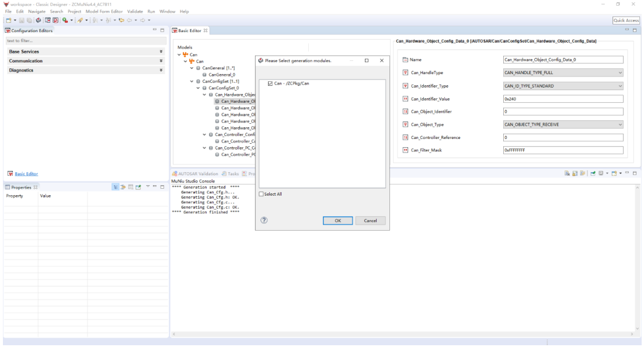Uncheck the Can - /ZCPkg/Can module checkbox
This screenshot has height=347, width=644.
click(x=270, y=84)
